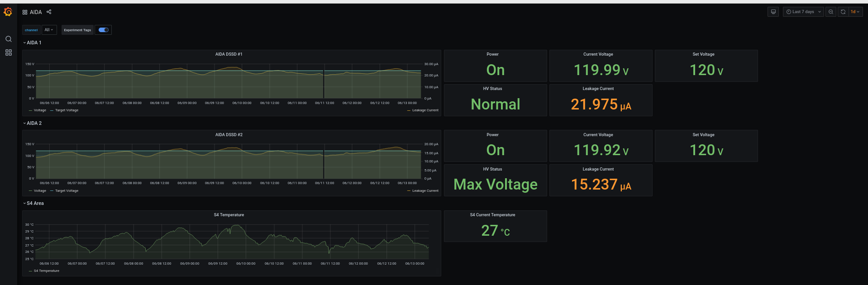Open the search magnifier in sidebar
Image resolution: width=868 pixels, height=285 pixels.
(9, 39)
